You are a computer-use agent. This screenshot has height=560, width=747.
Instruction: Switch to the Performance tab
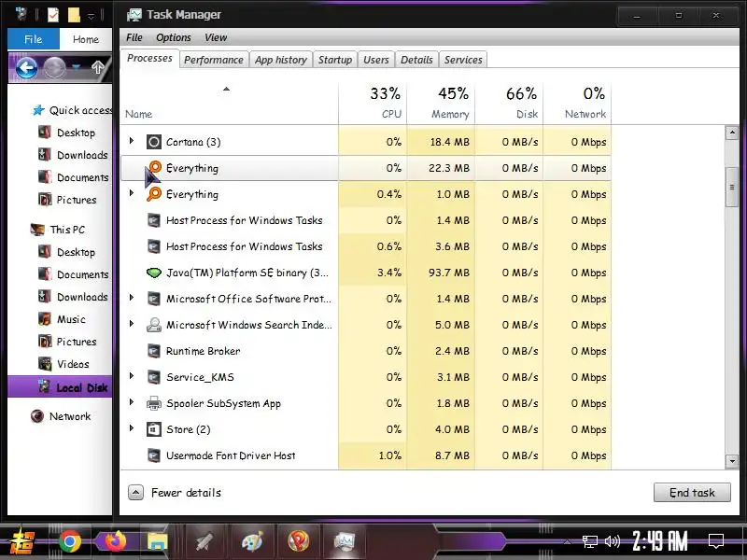214,60
